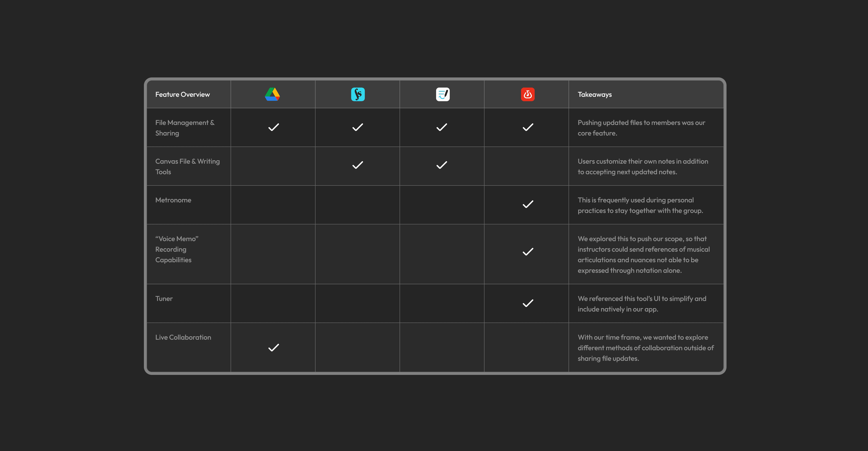Image resolution: width=868 pixels, height=451 pixels.
Task: Click the white app's Canvas File checkmark
Action: coord(441,165)
